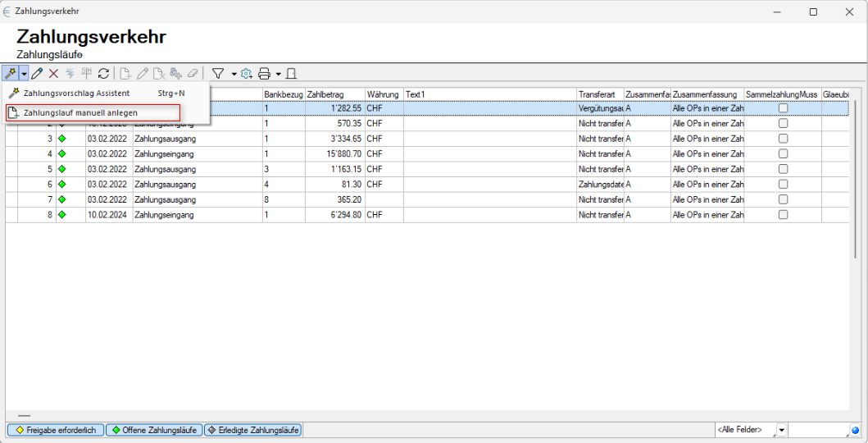This screenshot has width=868, height=443.
Task: Click the Offene Zahlungsläufe filter button
Action: pyautogui.click(x=154, y=430)
